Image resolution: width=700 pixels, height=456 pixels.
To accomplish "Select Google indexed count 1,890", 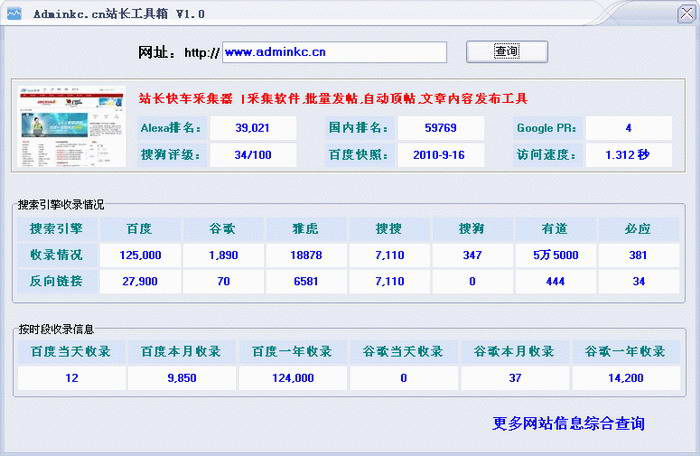I will point(223,255).
